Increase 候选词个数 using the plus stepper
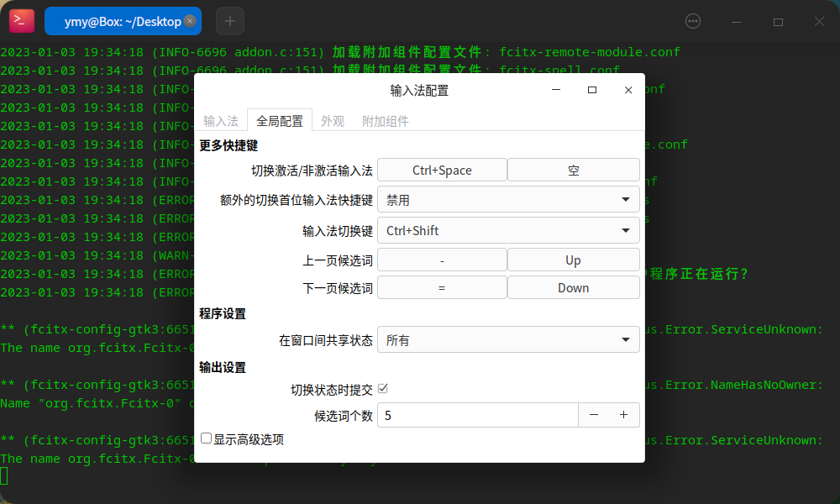840x504 pixels. pyautogui.click(x=625, y=414)
